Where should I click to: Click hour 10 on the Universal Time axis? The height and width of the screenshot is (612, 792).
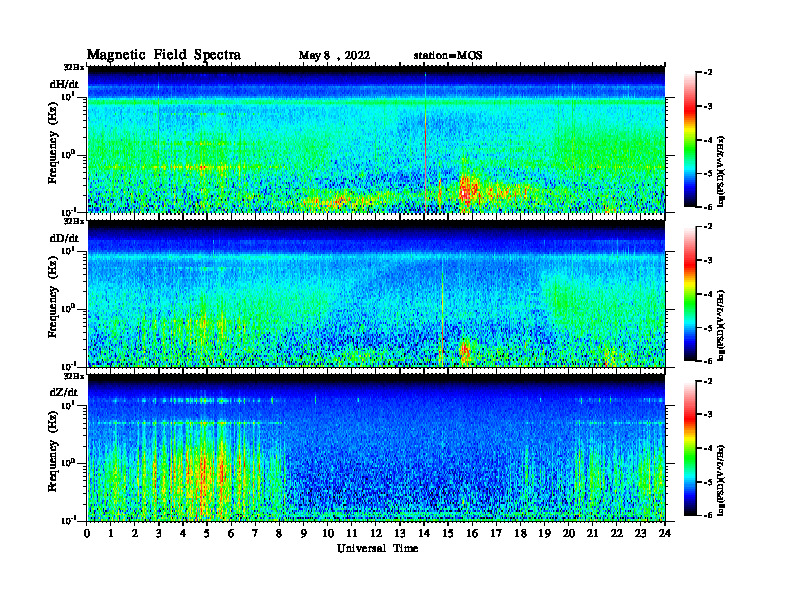pyautogui.click(x=328, y=534)
